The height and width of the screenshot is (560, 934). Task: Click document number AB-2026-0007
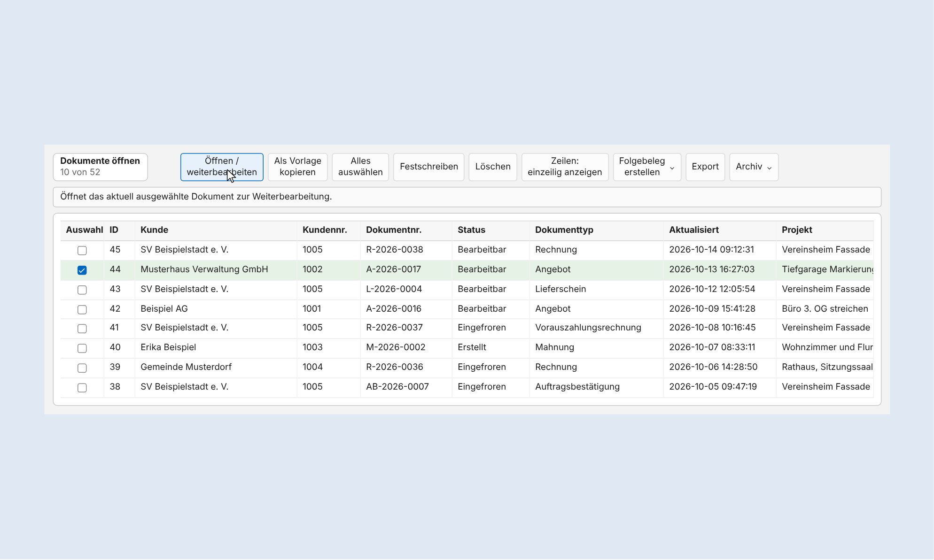tap(397, 387)
